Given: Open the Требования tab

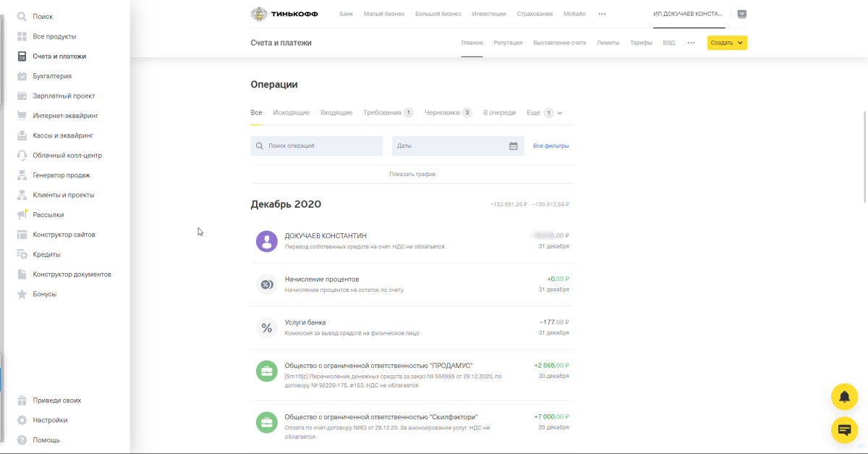Looking at the screenshot, I should click(x=388, y=113).
